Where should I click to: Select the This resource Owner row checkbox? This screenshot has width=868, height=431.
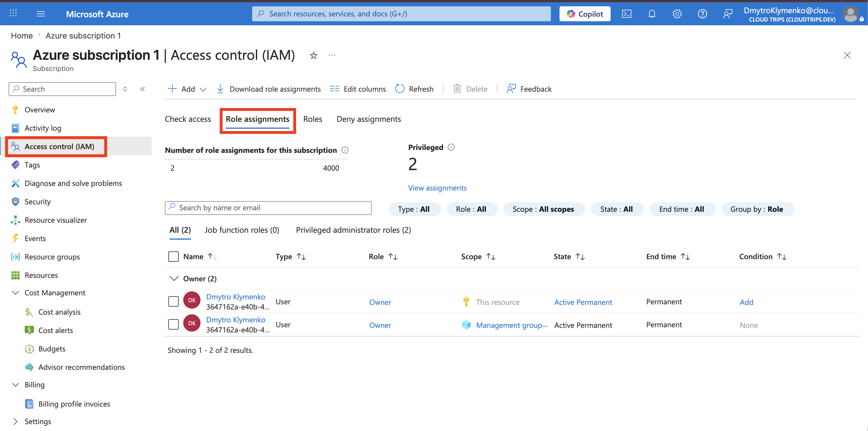[x=173, y=301]
